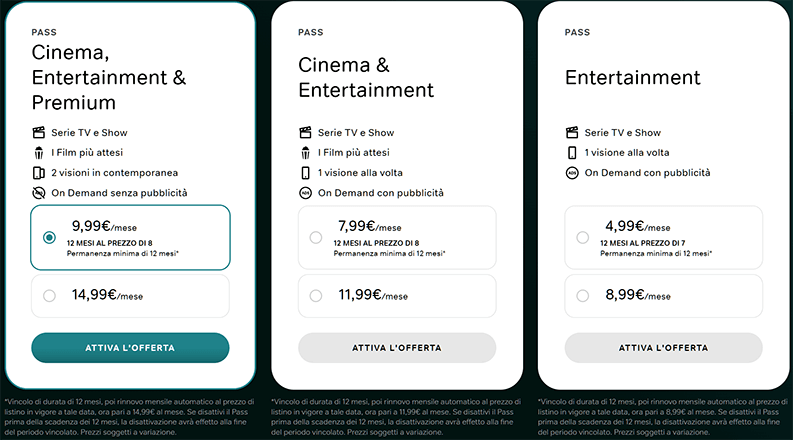Click popcorn icon in Cinema, Entertainment & Premium pass
Viewport: 793px width, 440px height.
(x=39, y=153)
